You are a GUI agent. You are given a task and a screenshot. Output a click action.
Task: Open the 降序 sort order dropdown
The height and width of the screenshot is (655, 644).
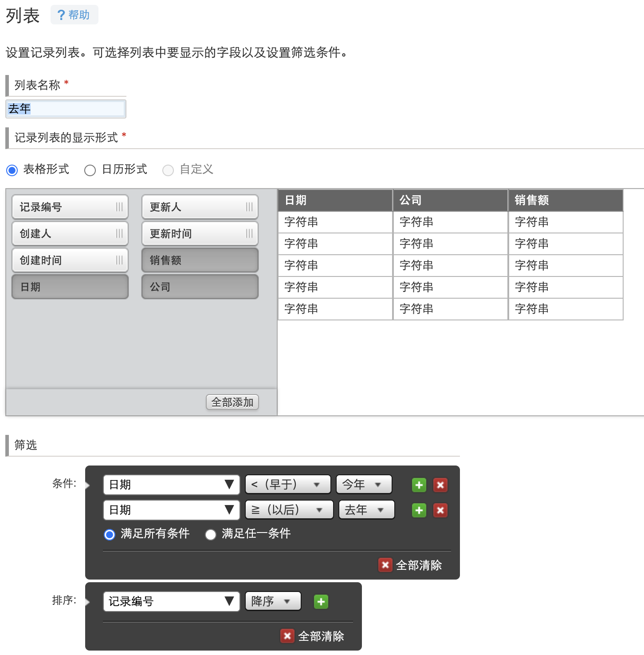pos(273,601)
